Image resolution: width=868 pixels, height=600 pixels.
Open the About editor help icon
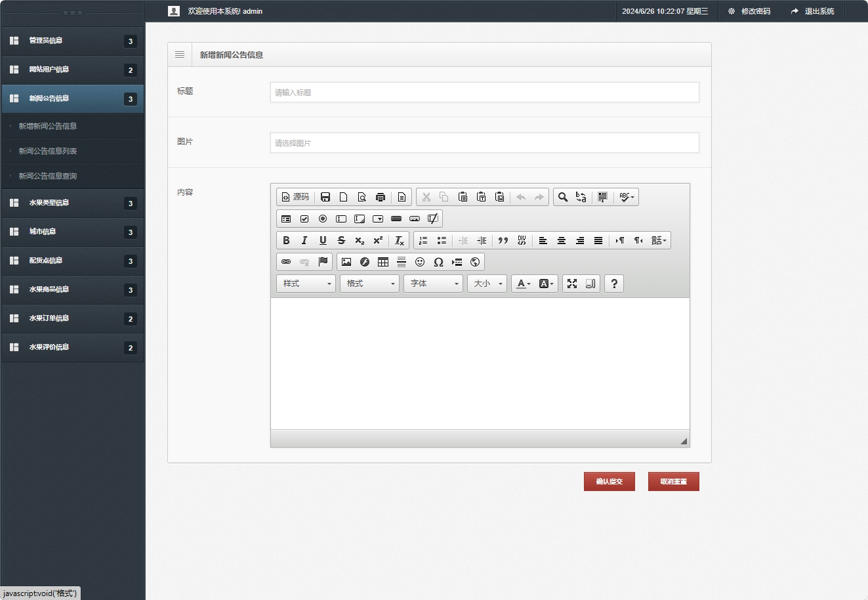(614, 284)
